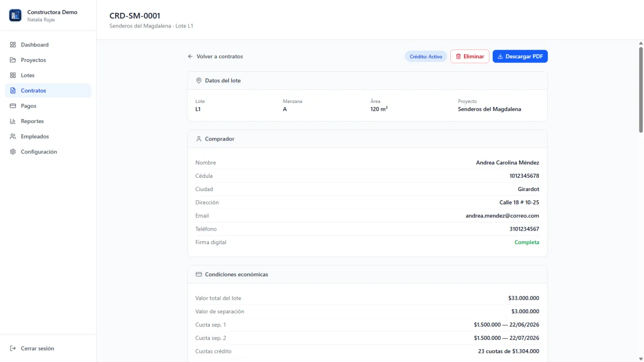Select the Contratos sidebar item

click(x=48, y=90)
